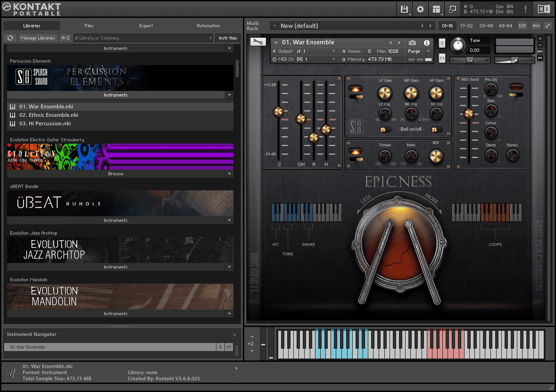Solo War Ensemble in Instrument Navigator

(x=220, y=347)
